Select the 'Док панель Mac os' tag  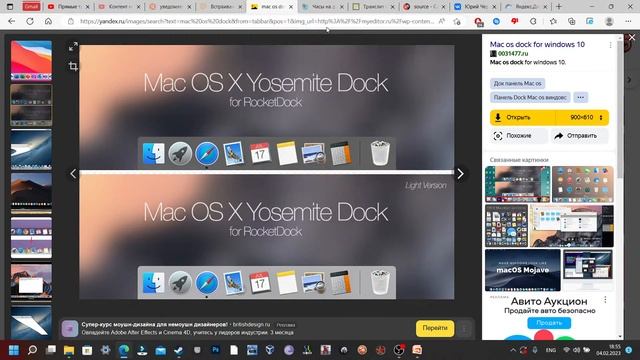[517, 84]
